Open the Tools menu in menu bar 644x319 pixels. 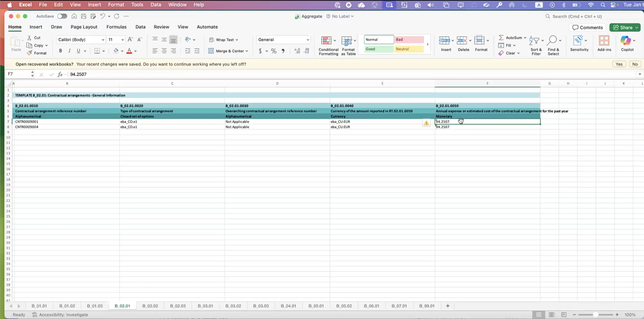137,4
